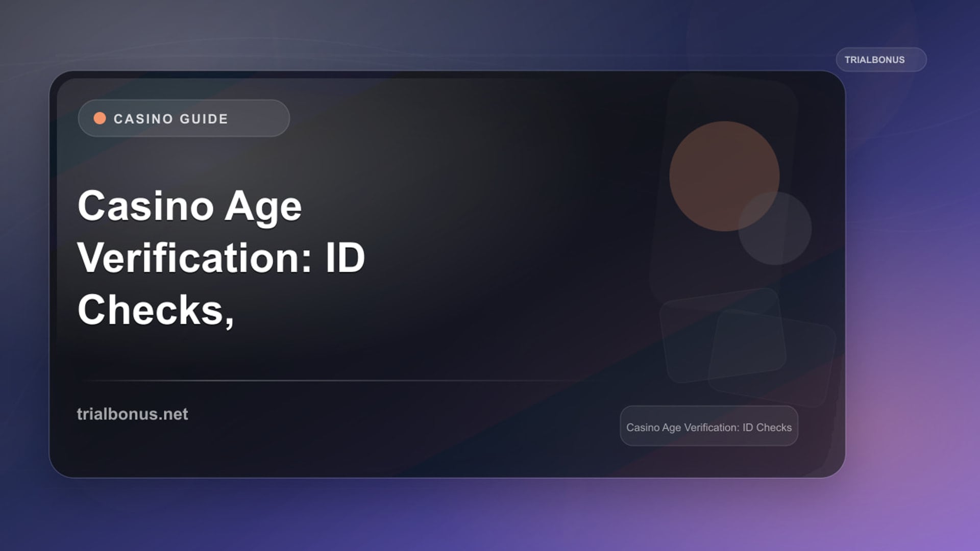Click the orange dot in CASINO GUIDE pill
Viewport: 980px width, 551px height.
point(100,118)
